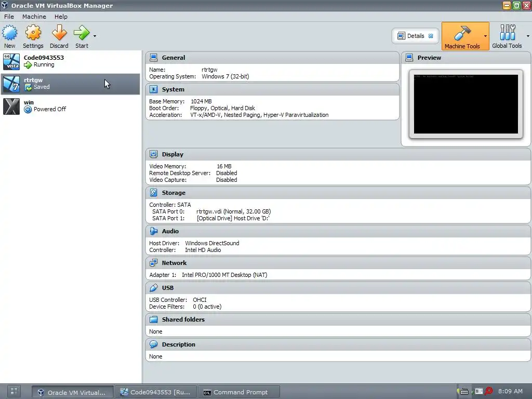
Task: Open the General section header link
Action: pyautogui.click(x=174, y=58)
